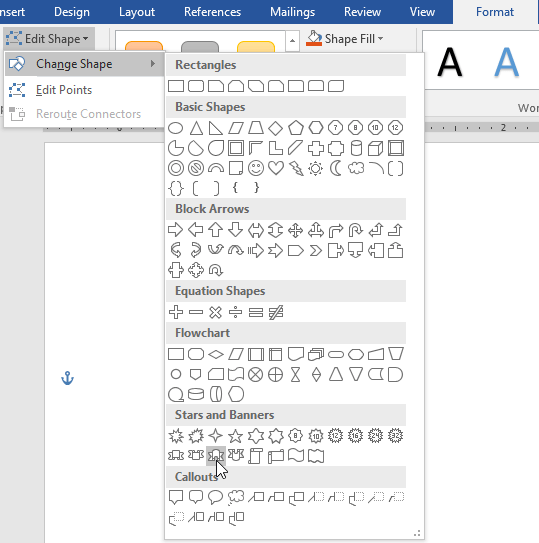The height and width of the screenshot is (543, 539).
Task: Pick the lightning bolt shape
Action: [296, 168]
